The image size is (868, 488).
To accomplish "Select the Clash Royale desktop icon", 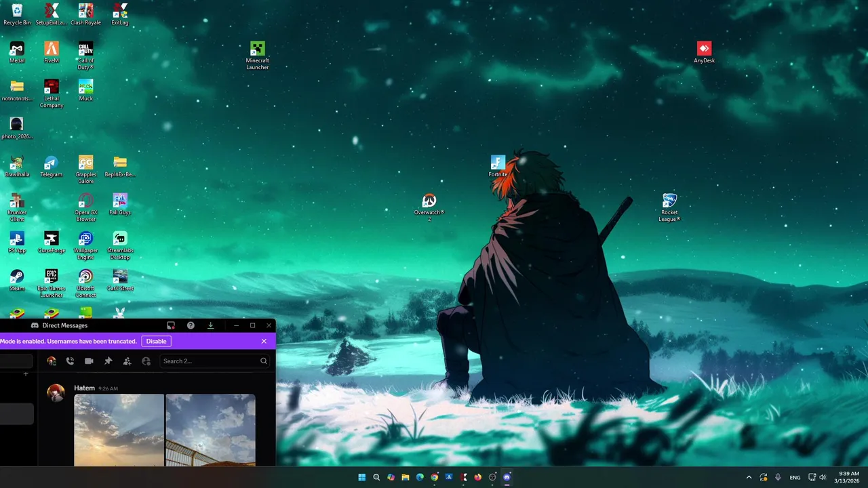I will (85, 15).
